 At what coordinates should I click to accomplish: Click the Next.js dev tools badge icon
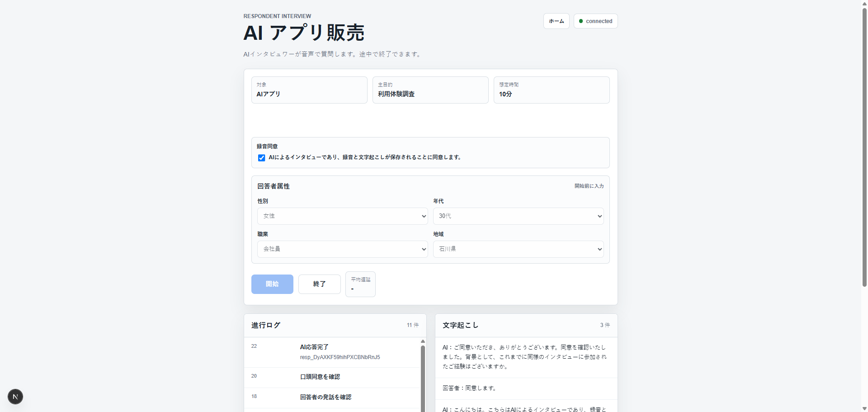click(15, 397)
